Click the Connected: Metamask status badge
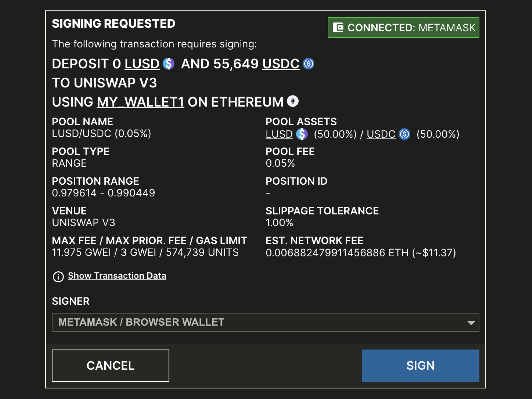 (403, 27)
